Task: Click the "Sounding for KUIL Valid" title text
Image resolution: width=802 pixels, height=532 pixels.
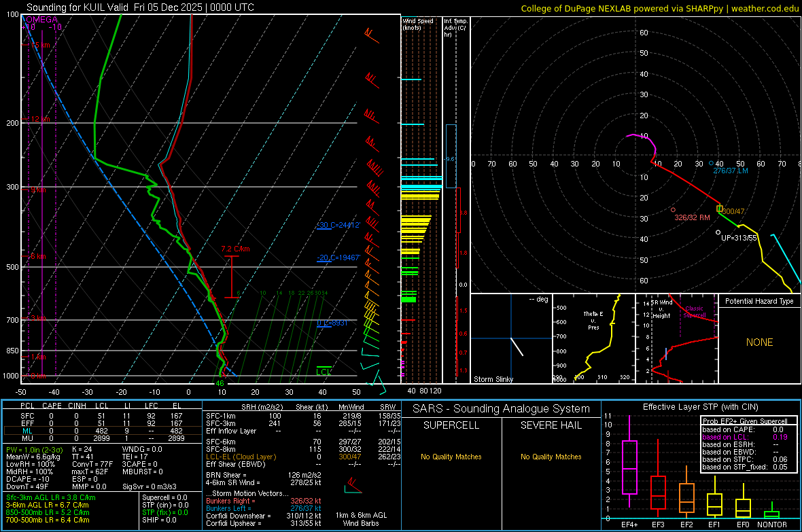Action: coord(77,7)
